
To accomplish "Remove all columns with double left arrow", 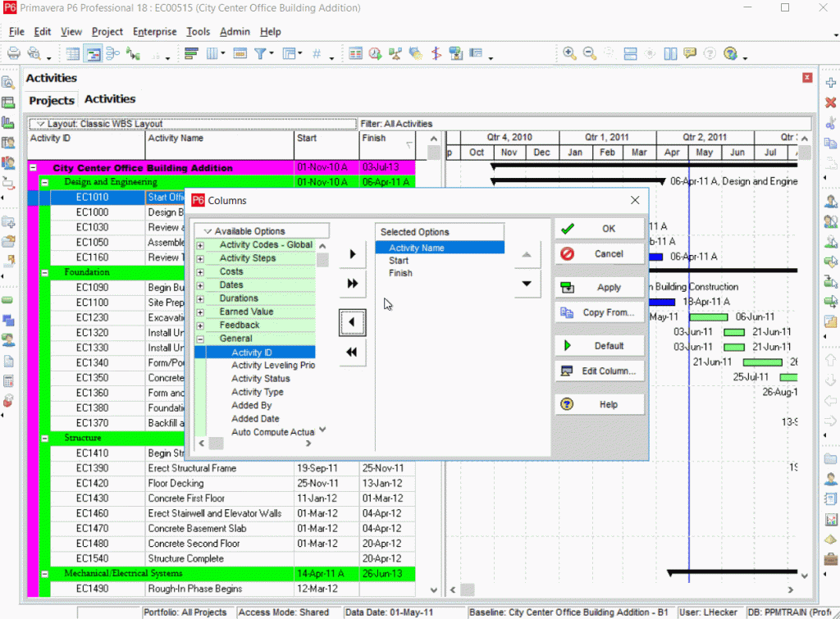I will 353,353.
